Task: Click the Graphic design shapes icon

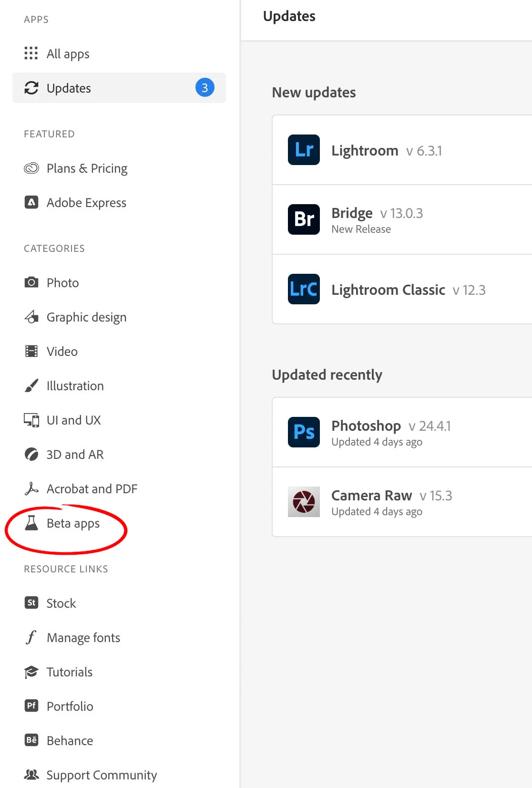Action: (31, 317)
